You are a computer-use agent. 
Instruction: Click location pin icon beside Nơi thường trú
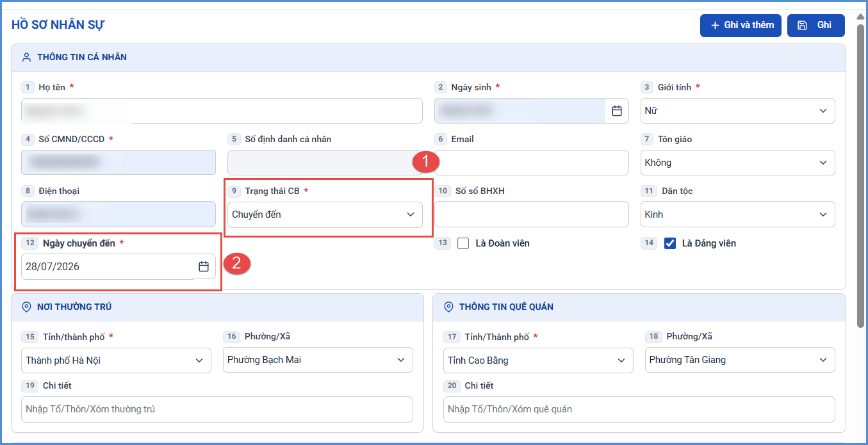26,307
